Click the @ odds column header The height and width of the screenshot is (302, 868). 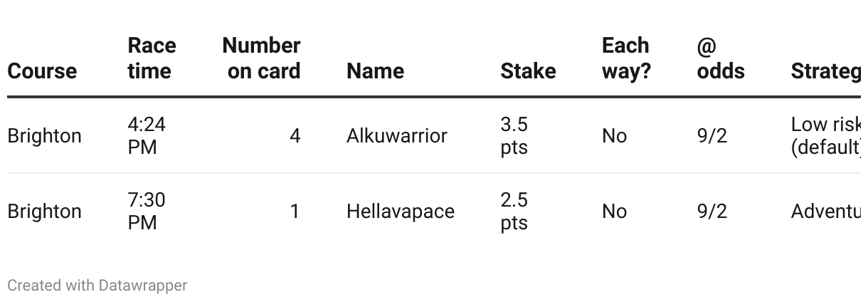[x=721, y=58]
